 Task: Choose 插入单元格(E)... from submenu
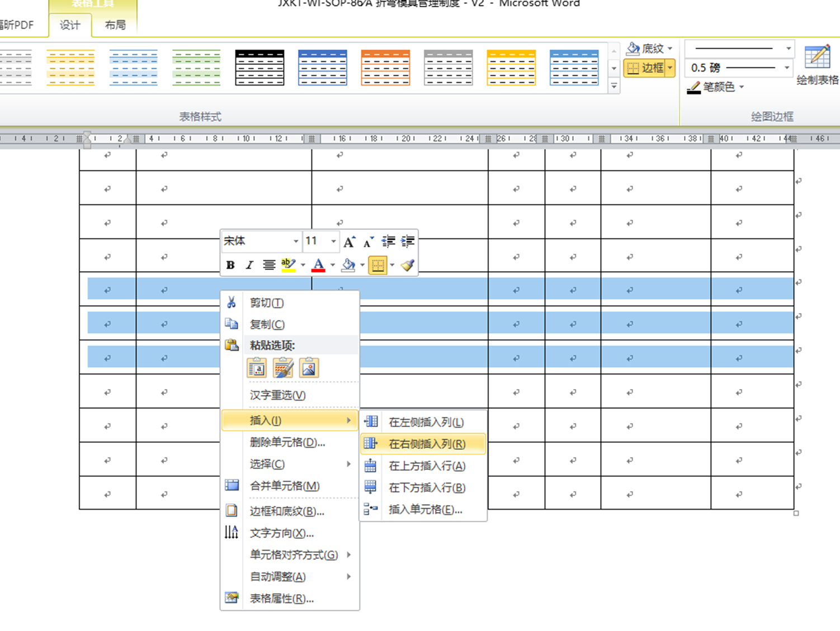423,509
